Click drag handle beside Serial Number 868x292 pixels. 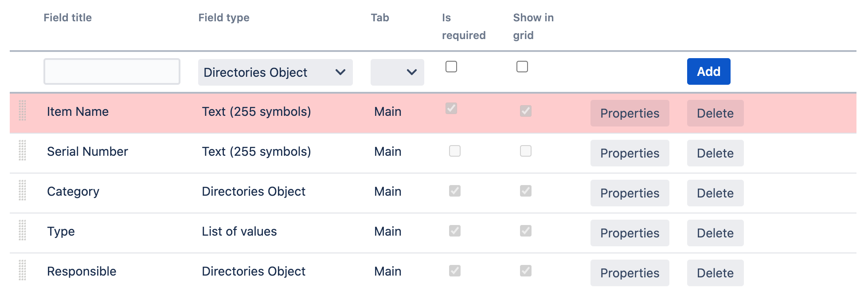point(22,150)
